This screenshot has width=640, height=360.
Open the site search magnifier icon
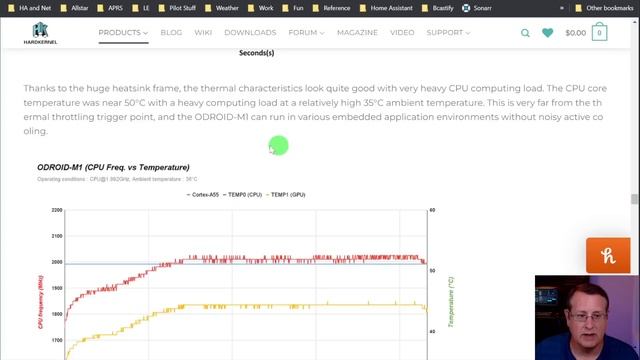point(525,33)
